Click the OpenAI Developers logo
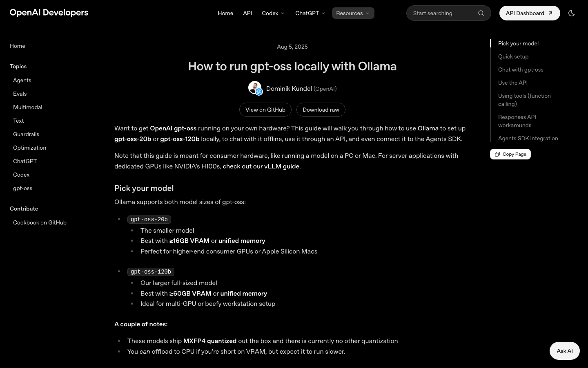588x368 pixels. pos(49,13)
